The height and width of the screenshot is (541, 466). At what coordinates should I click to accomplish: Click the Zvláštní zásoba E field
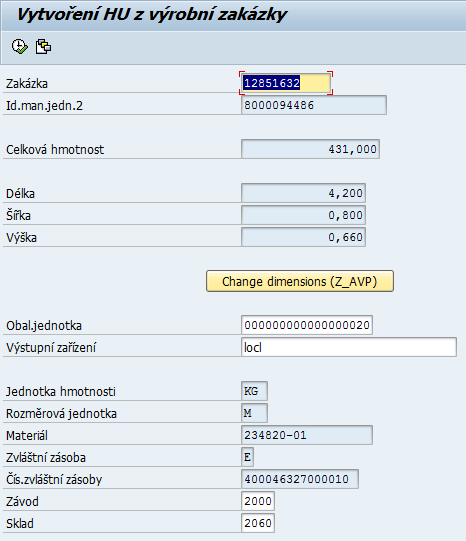(x=248, y=457)
